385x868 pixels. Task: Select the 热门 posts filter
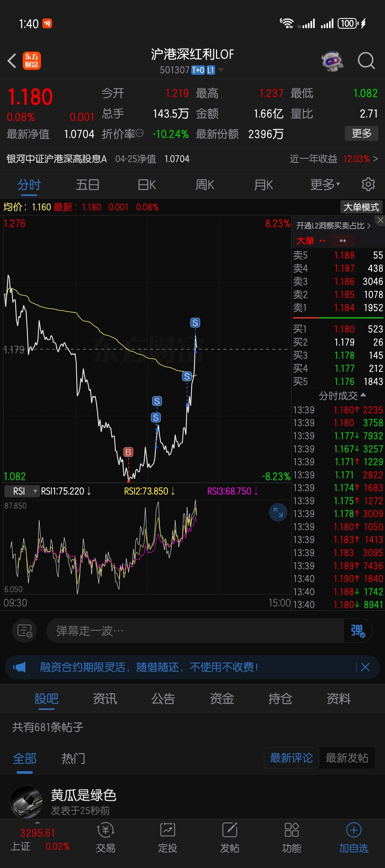tap(73, 758)
